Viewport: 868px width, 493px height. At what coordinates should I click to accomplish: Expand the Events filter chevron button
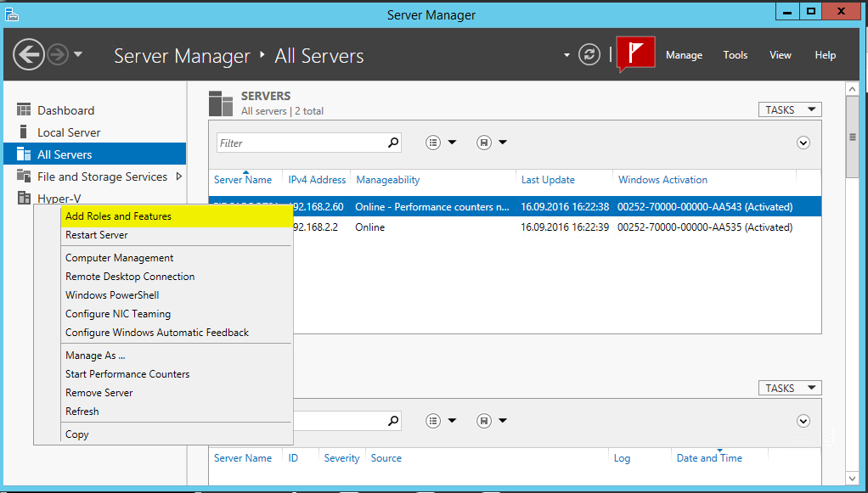coord(803,421)
